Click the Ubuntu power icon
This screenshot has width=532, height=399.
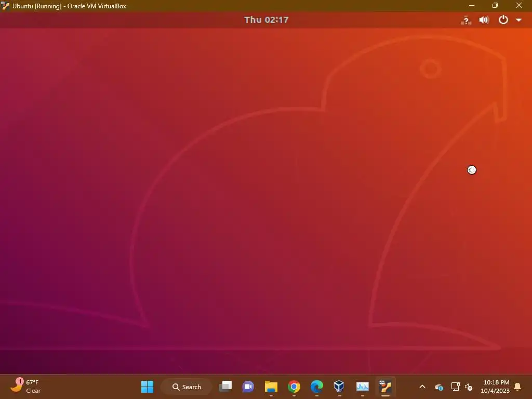tap(503, 20)
